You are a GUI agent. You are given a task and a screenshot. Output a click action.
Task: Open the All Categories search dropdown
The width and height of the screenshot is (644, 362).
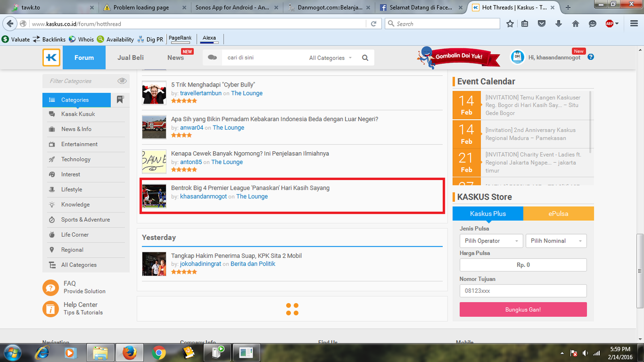pos(331,58)
